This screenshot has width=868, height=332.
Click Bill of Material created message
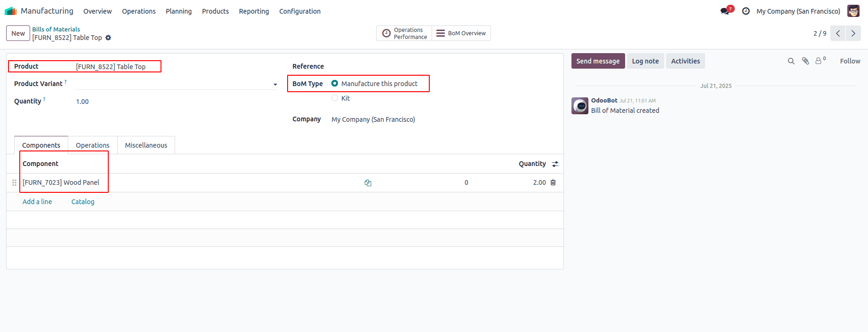[625, 111]
